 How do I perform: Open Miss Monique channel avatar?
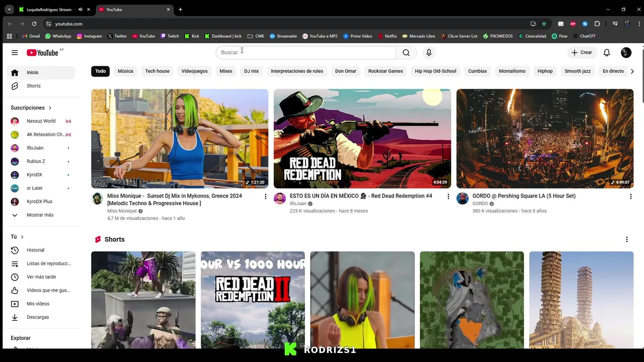coord(97,198)
